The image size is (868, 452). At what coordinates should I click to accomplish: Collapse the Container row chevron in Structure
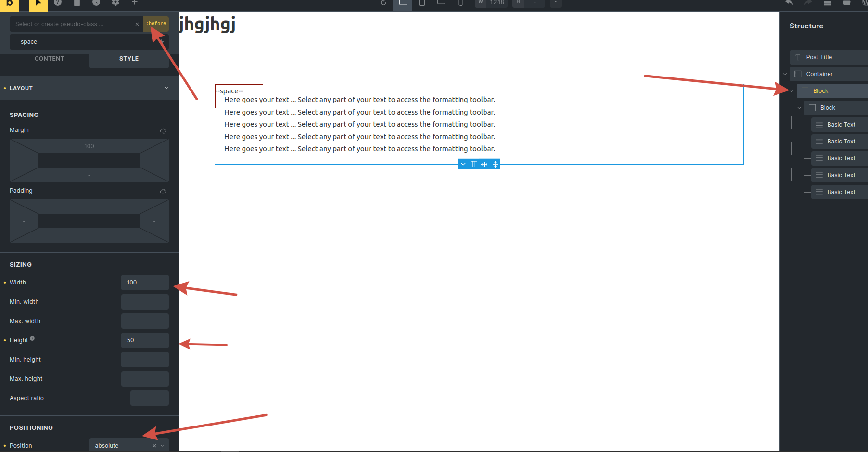point(785,74)
